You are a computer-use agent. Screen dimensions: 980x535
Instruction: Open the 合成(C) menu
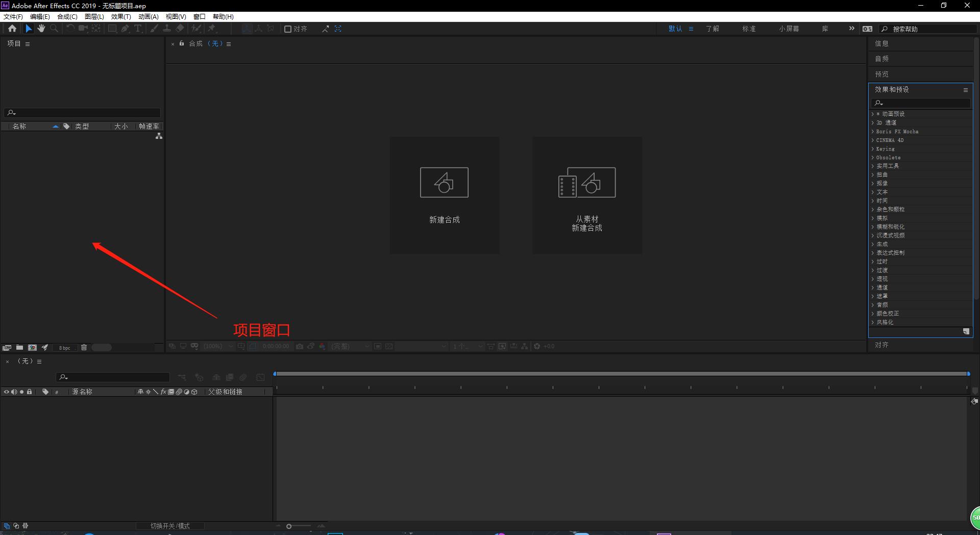(67, 16)
